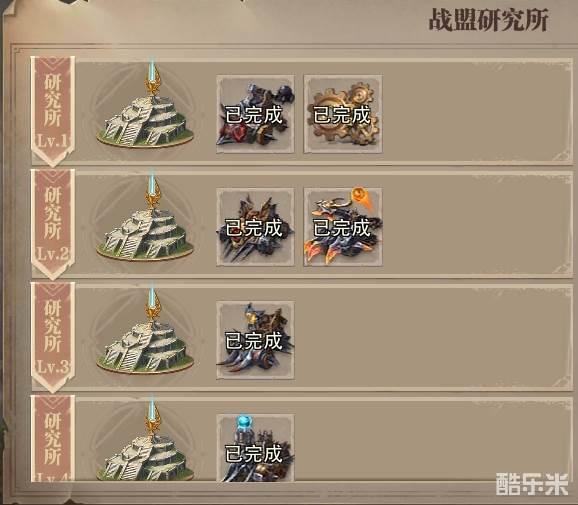Click the 研究所 Lv.4 ribbon banner
The image size is (578, 505).
point(53,439)
